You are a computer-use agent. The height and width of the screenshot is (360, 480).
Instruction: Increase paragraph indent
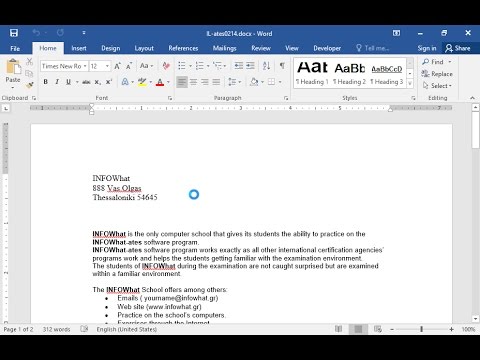(x=250, y=66)
